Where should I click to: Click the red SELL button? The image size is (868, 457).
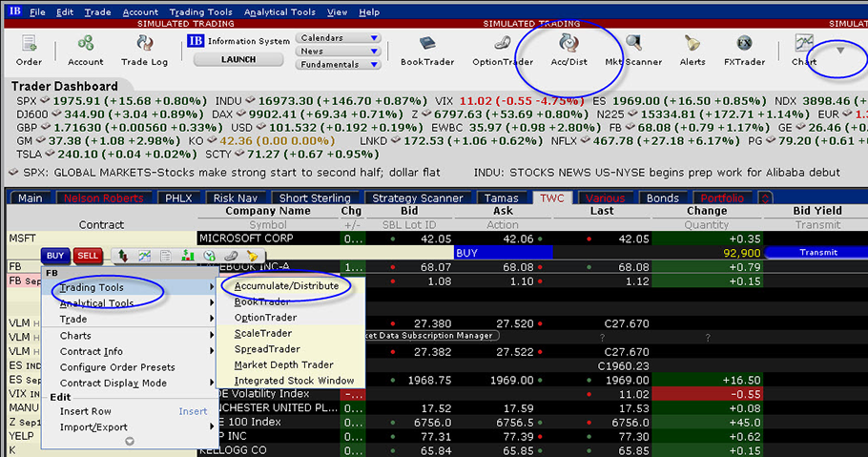88,256
